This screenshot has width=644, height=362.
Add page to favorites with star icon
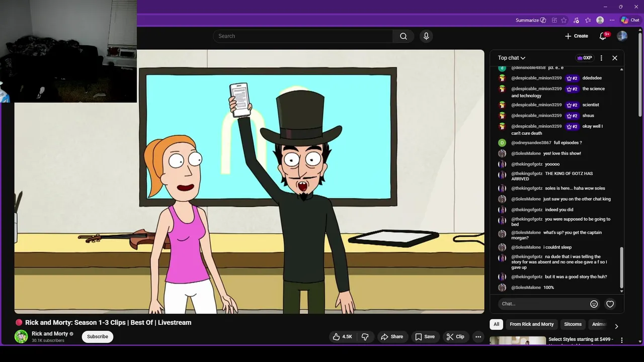coord(564,20)
